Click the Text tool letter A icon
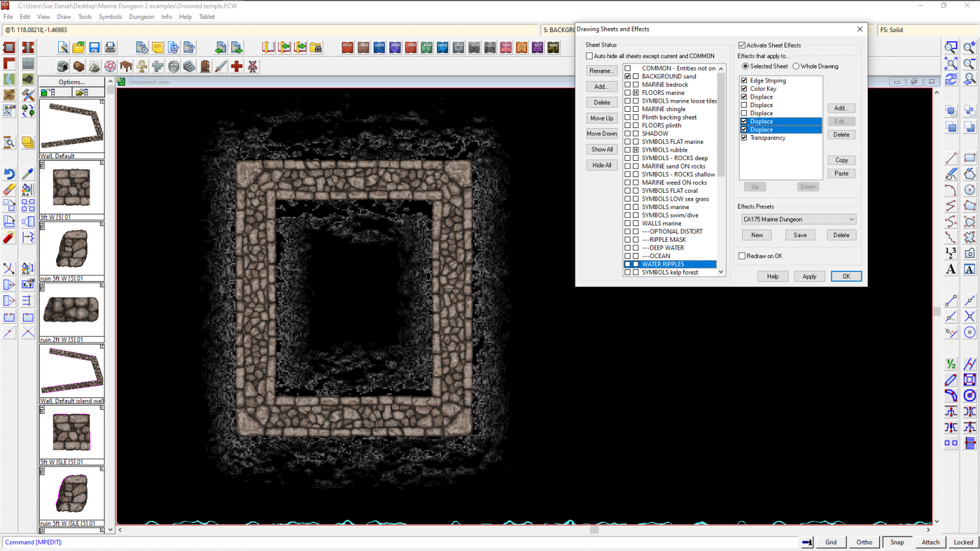The width and height of the screenshot is (980, 551). [951, 269]
